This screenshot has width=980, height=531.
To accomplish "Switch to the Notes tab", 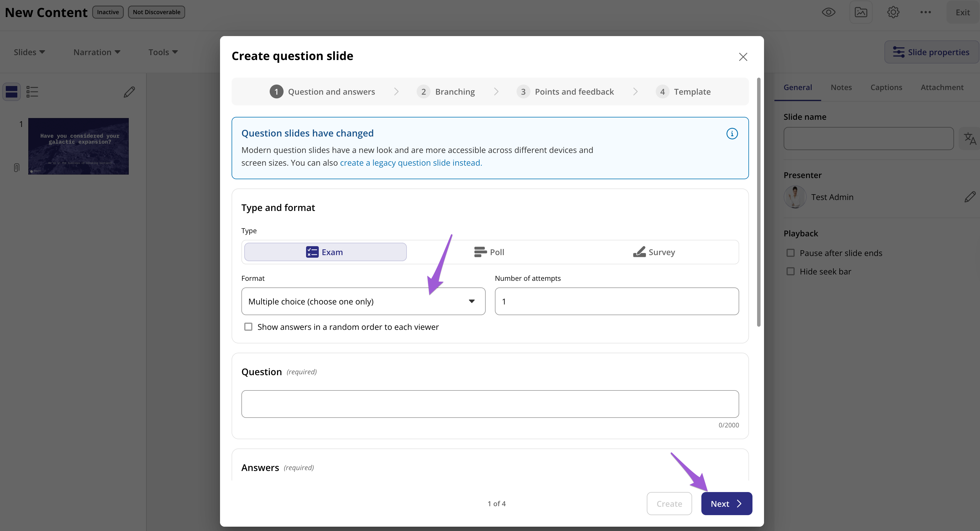I will (x=841, y=87).
